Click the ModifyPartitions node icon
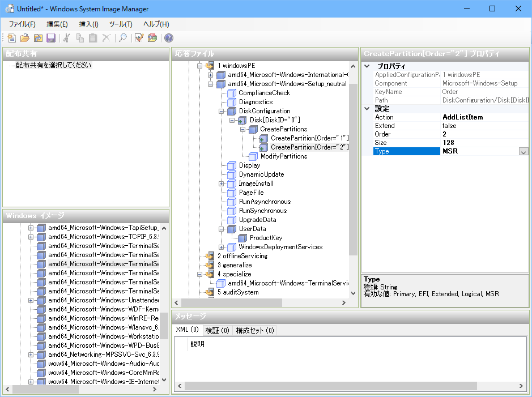The image size is (532, 397). click(253, 156)
